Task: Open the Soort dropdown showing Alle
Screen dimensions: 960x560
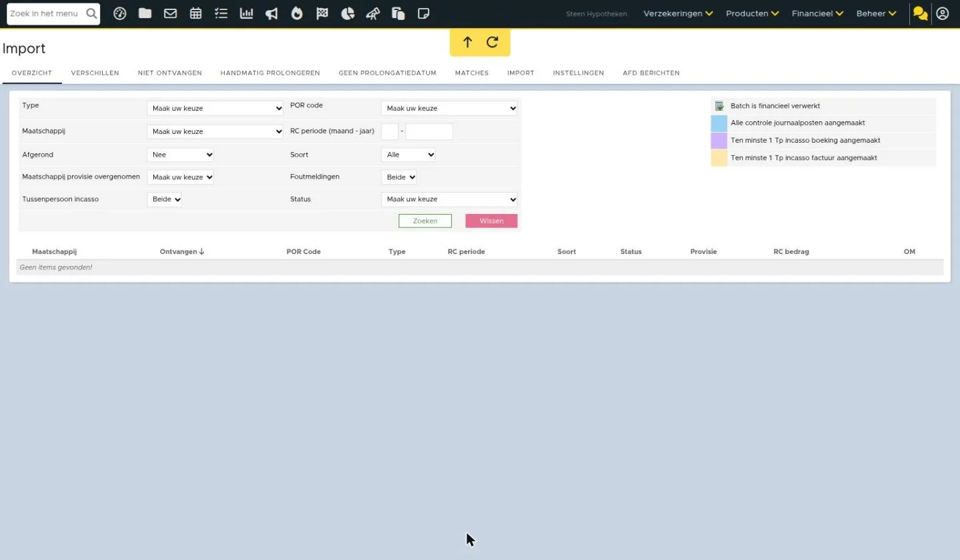Action: [x=409, y=155]
